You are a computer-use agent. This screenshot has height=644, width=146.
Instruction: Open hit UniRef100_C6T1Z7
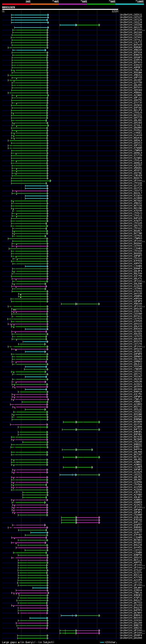[131, 17]
